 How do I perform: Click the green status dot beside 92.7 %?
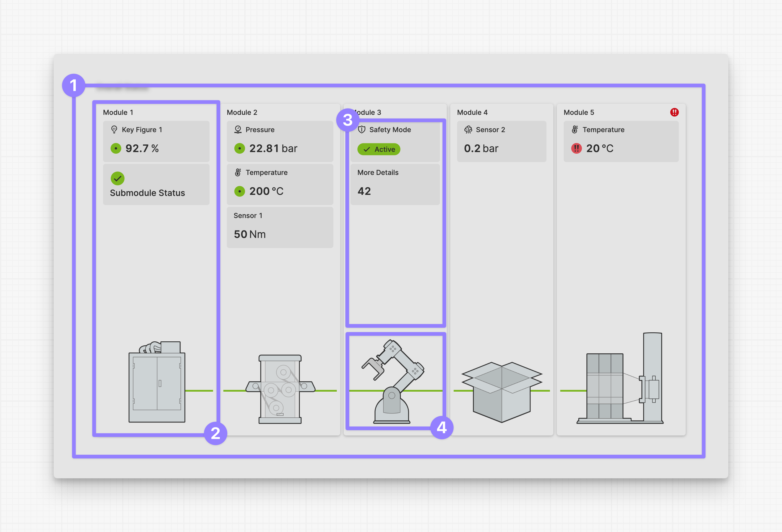pos(116,148)
